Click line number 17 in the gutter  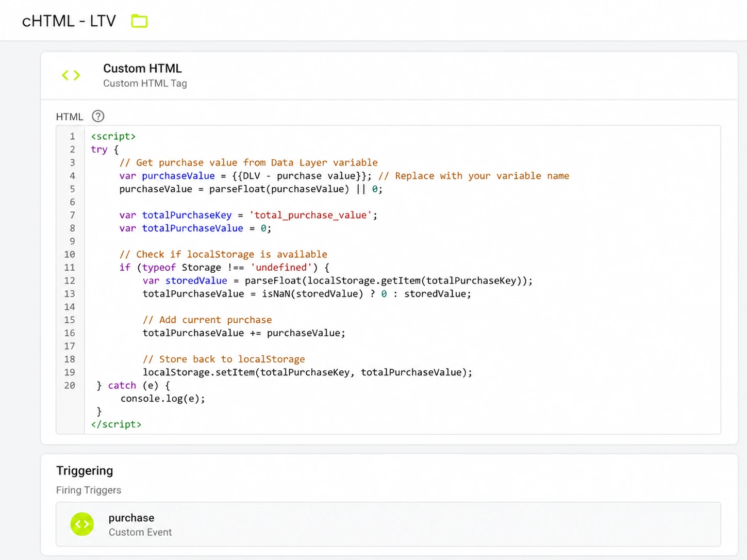70,346
